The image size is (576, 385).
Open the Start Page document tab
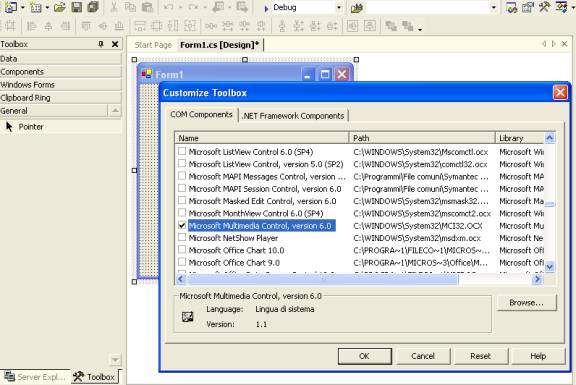[153, 45]
